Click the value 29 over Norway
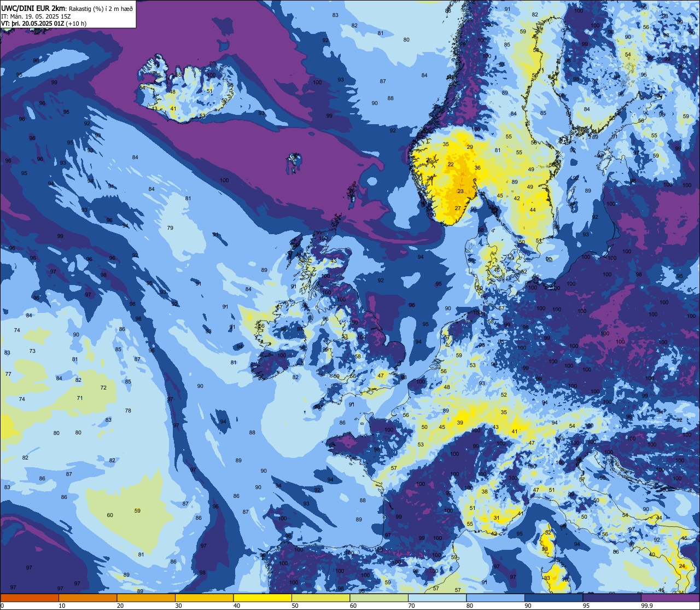 pyautogui.click(x=469, y=147)
